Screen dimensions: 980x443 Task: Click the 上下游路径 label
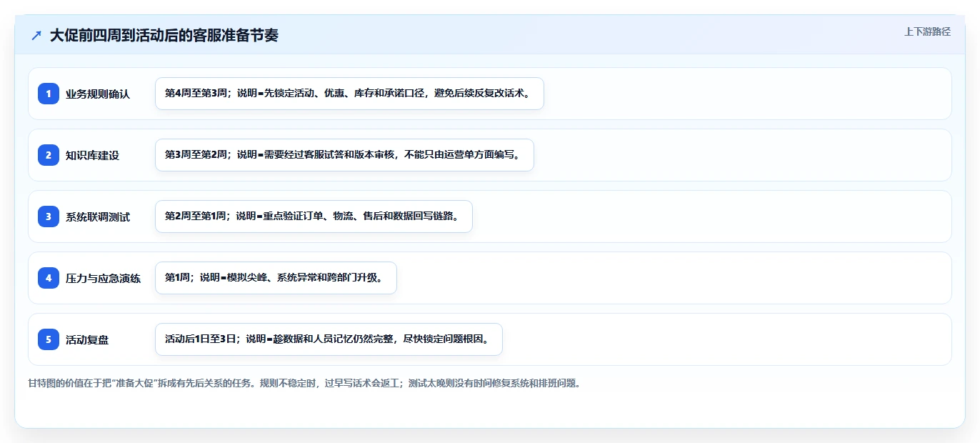(927, 31)
